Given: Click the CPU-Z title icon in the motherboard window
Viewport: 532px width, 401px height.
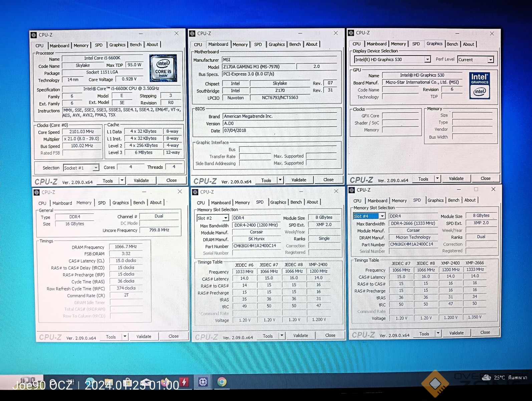Looking at the screenshot, I should click(192, 34).
